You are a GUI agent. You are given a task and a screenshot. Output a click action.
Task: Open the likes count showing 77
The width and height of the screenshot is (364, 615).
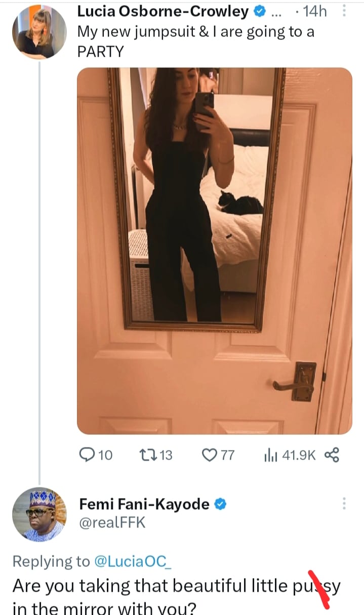[x=228, y=455]
